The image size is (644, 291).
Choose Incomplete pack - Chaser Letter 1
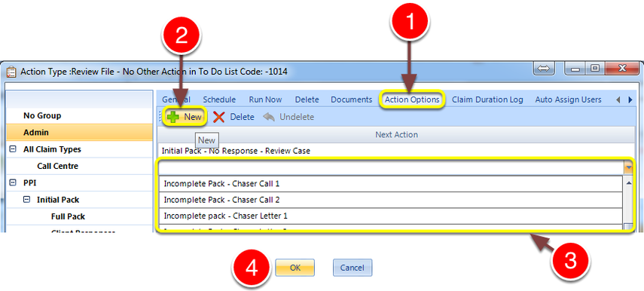coord(391,216)
